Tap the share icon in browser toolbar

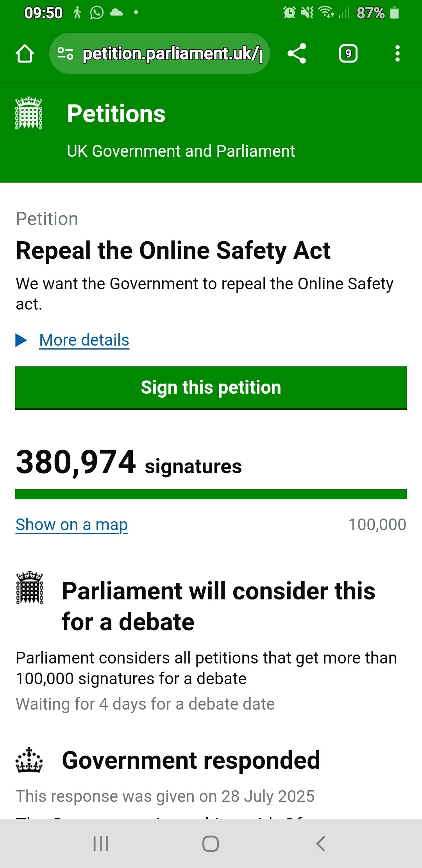[297, 54]
